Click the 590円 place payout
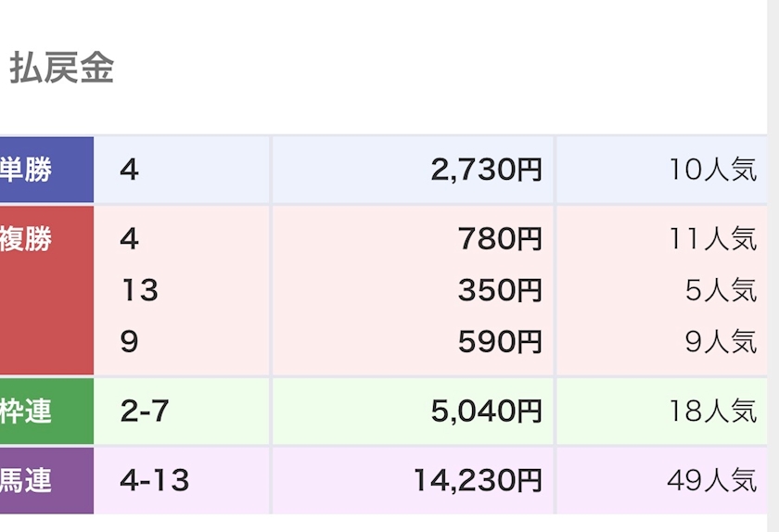 coord(500,342)
